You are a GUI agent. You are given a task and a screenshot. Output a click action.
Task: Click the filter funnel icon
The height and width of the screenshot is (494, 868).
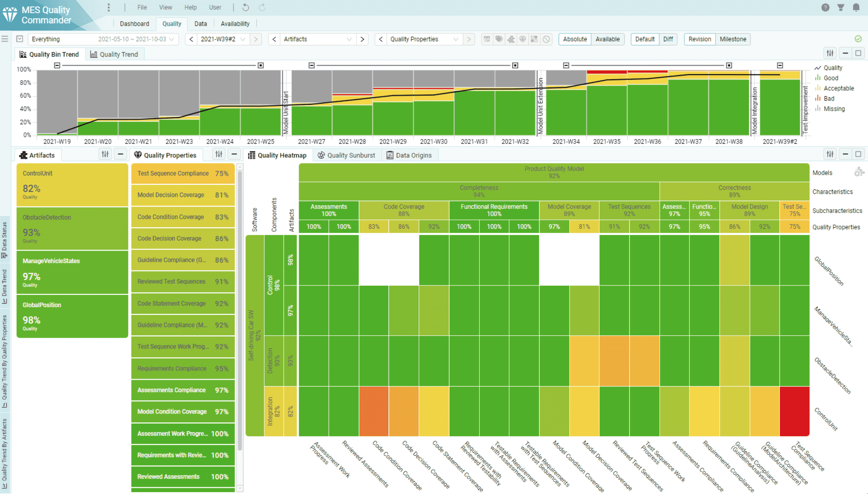(x=841, y=8)
